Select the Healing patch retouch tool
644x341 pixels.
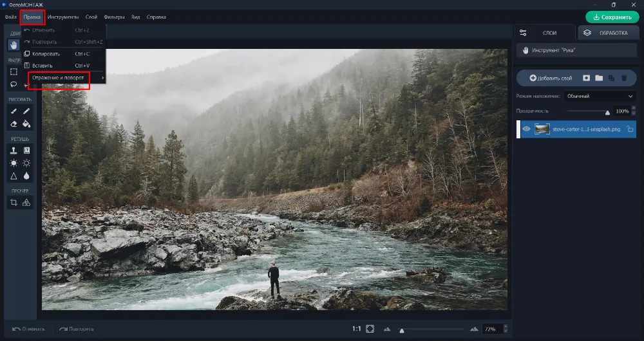pos(26,151)
